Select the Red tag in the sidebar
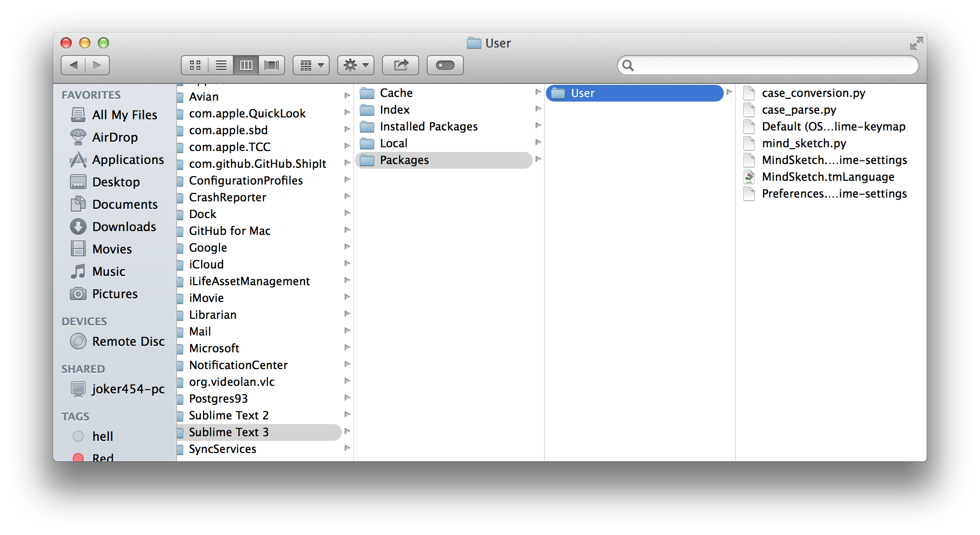The image size is (980, 535). (102, 457)
